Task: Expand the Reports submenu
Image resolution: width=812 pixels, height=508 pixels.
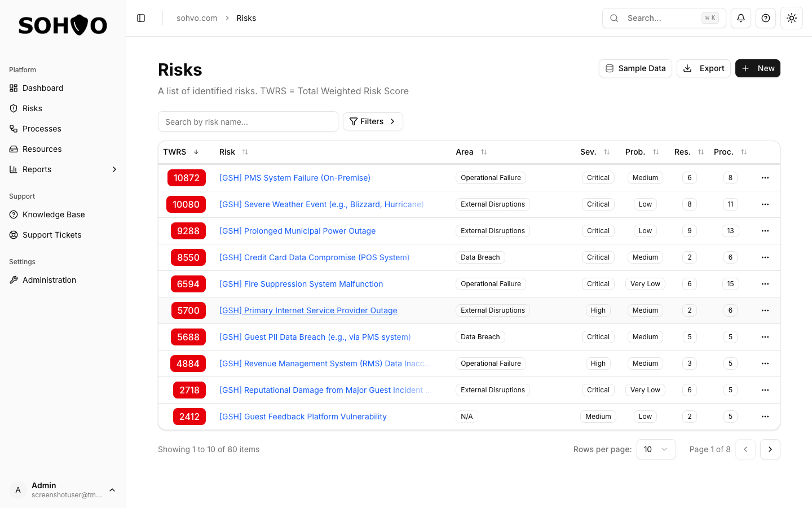Action: pos(63,169)
